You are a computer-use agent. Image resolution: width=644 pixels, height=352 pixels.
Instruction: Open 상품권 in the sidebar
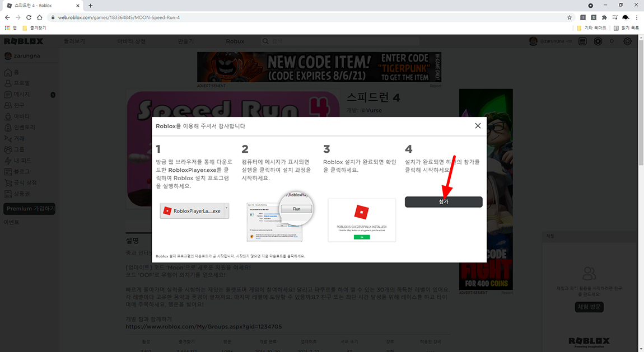(x=17, y=194)
